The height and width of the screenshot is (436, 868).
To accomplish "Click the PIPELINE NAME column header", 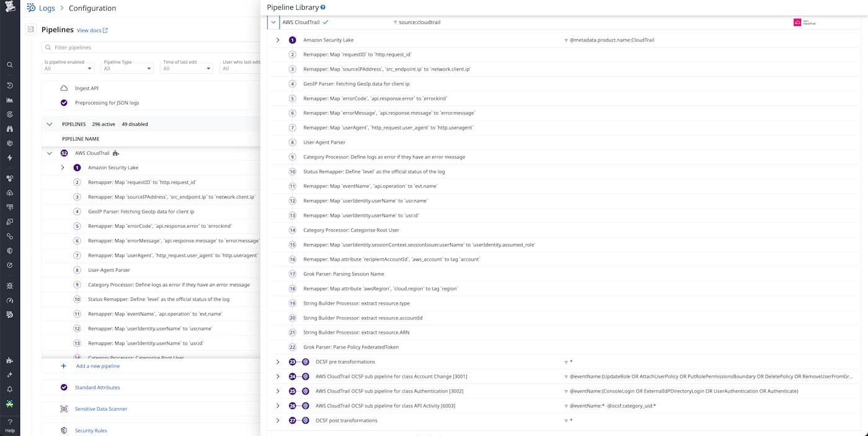I will 81,139.
